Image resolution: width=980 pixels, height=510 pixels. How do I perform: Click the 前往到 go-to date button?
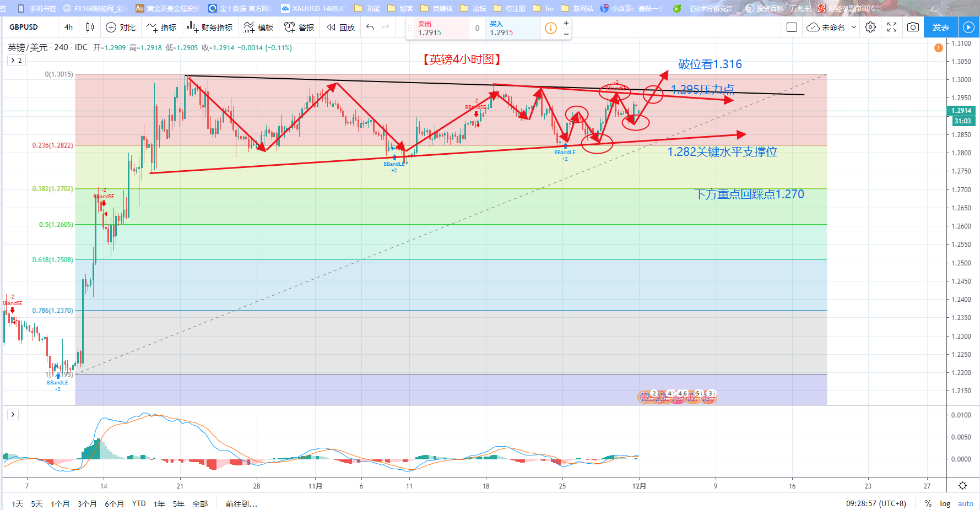click(x=241, y=503)
